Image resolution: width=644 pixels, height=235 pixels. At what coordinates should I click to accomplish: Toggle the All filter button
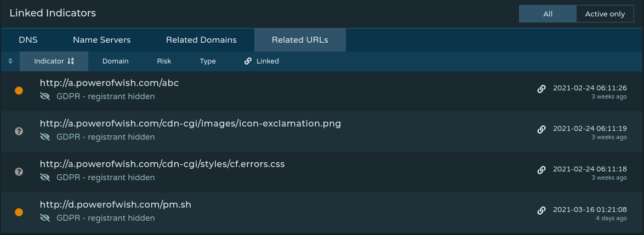pos(548,14)
